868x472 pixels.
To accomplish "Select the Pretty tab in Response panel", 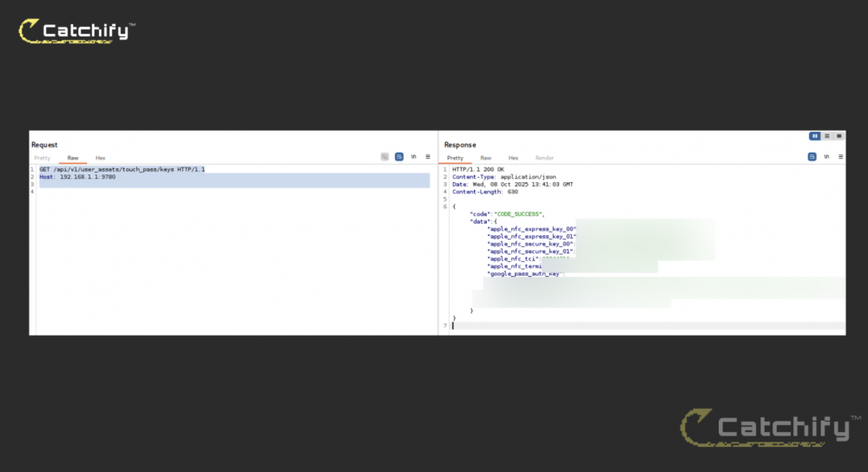I will pyautogui.click(x=455, y=158).
